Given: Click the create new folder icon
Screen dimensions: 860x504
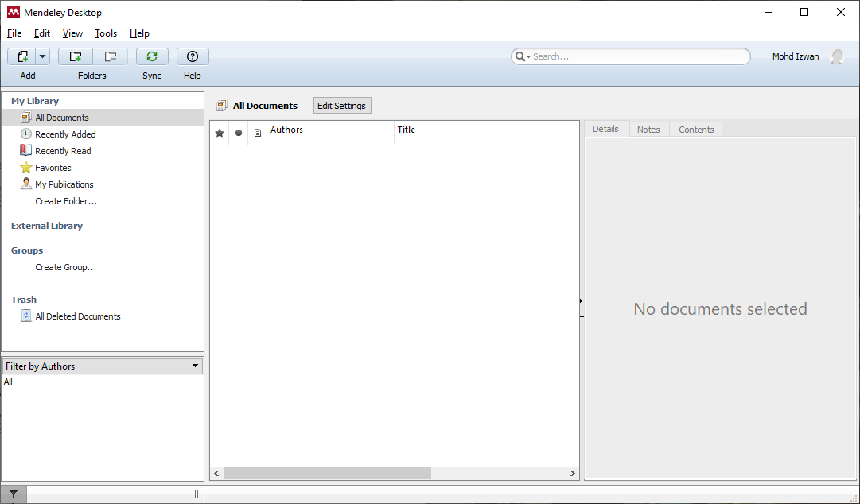Looking at the screenshot, I should coord(76,56).
